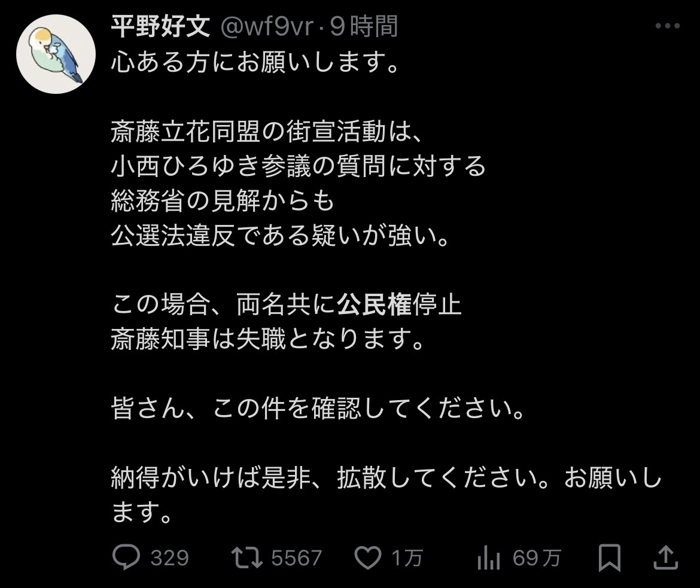700x588 pixels.
Task: Open the 9時間 timestamp link
Action: [x=363, y=26]
